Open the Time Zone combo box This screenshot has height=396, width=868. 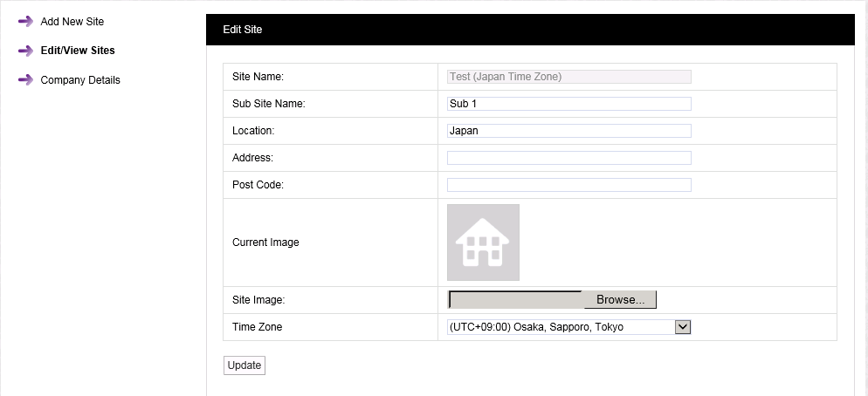pyautogui.click(x=561, y=327)
